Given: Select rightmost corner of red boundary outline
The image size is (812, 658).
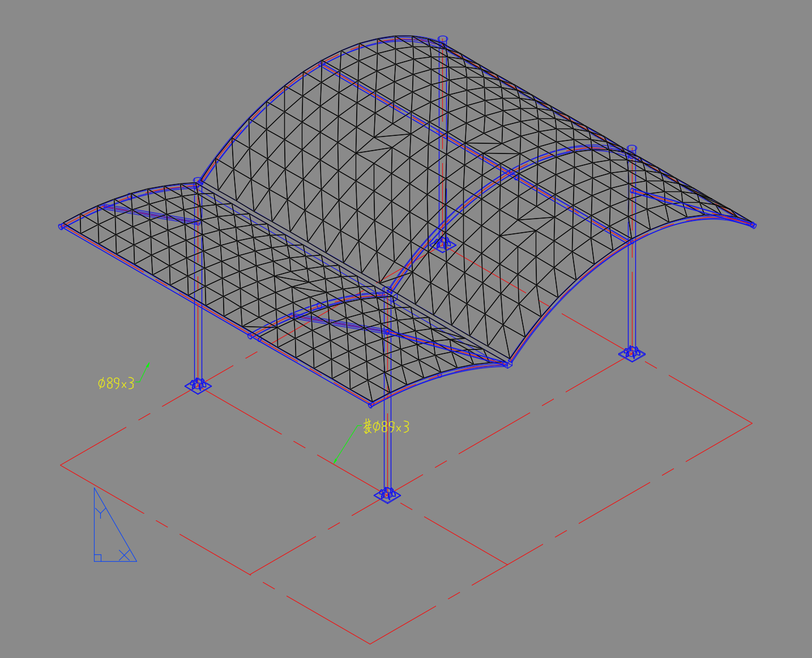Looking at the screenshot, I should 751,422.
